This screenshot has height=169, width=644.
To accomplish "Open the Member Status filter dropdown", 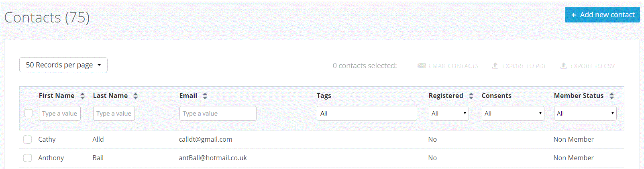I will point(585,114).
